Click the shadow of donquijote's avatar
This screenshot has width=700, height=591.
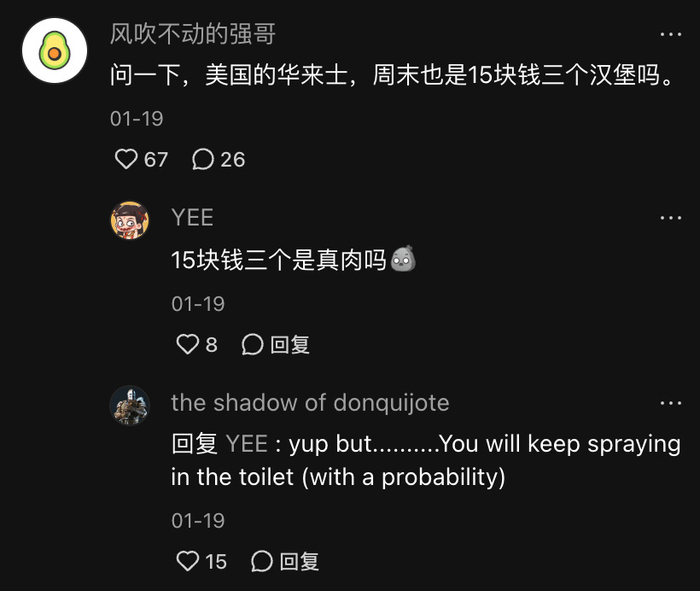(129, 405)
